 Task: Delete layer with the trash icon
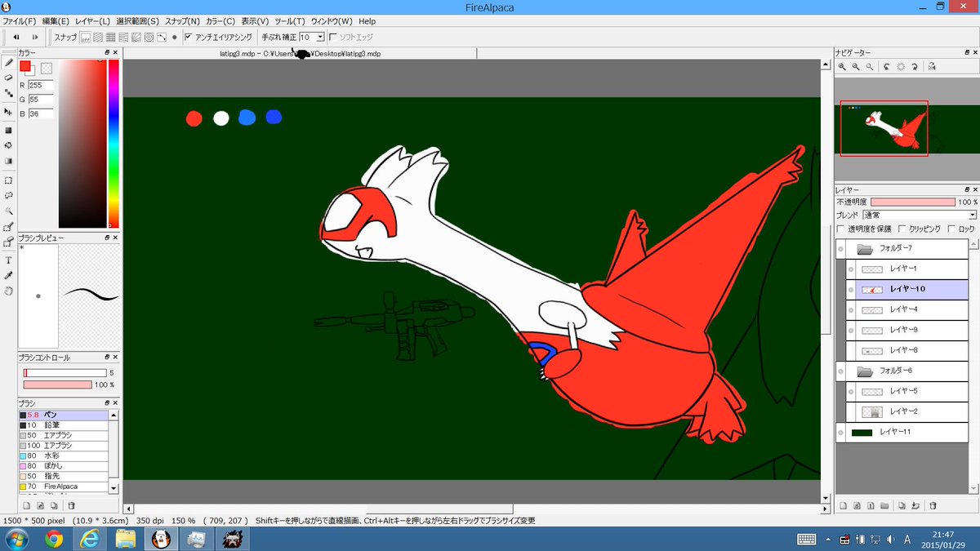tap(933, 505)
